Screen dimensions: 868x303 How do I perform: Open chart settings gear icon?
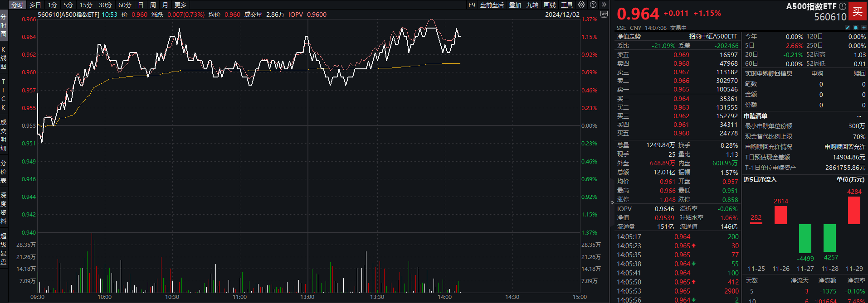pyautogui.click(x=581, y=5)
